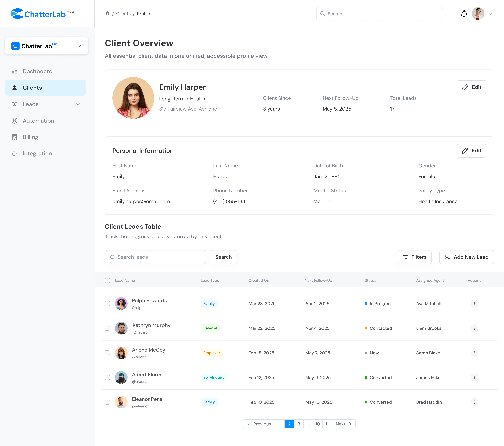The image size is (504, 446).
Task: Click the Automation sidebar icon
Action: [x=15, y=121]
